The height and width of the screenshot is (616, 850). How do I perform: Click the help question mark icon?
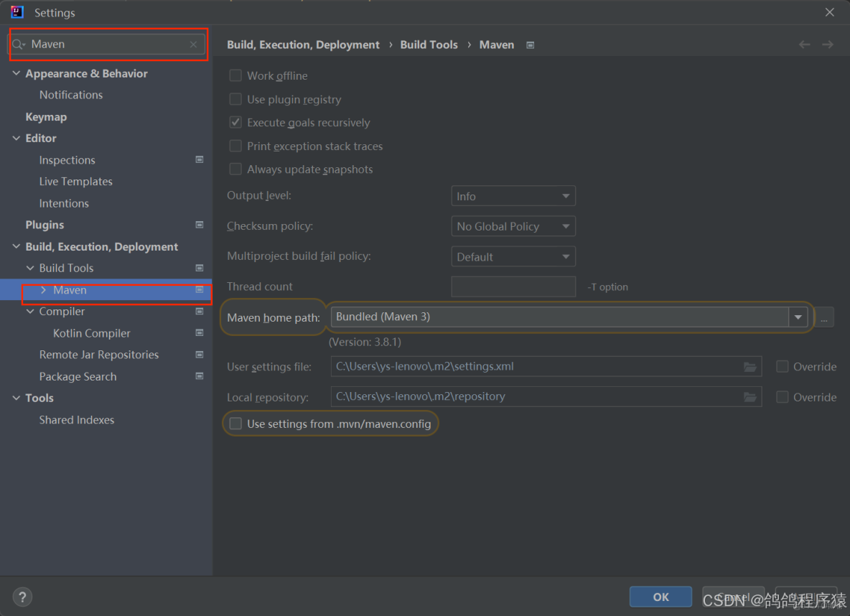(22, 597)
